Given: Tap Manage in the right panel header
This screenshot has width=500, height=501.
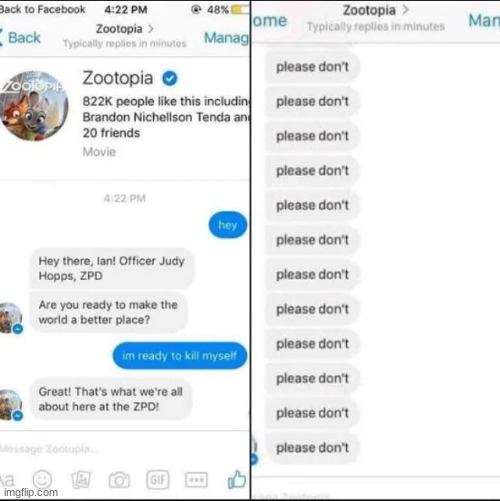Looking at the screenshot, I should tap(484, 21).
